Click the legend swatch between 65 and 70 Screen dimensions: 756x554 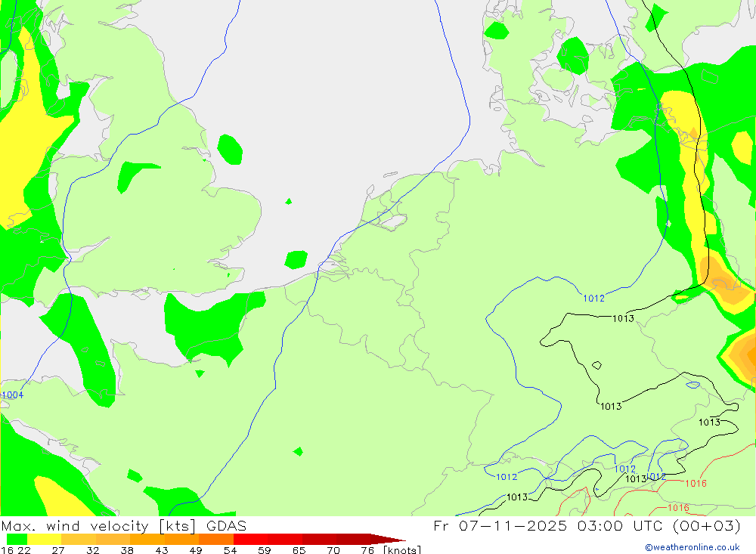[319, 539]
